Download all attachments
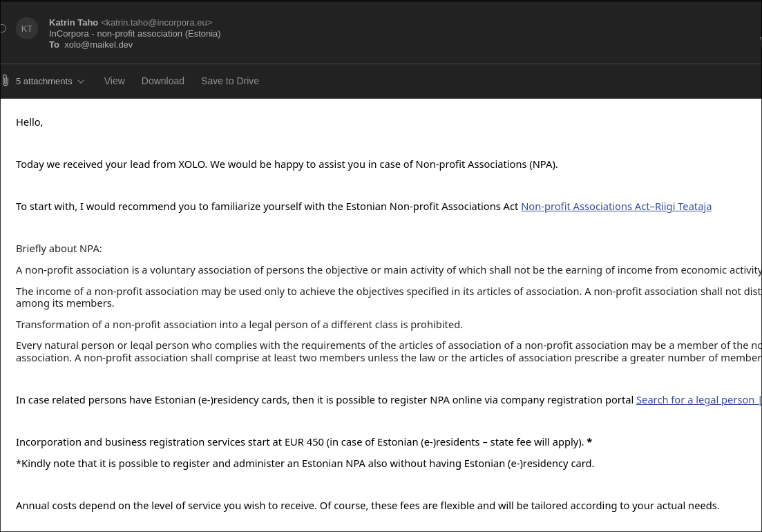The height and width of the screenshot is (532, 762). (x=162, y=81)
